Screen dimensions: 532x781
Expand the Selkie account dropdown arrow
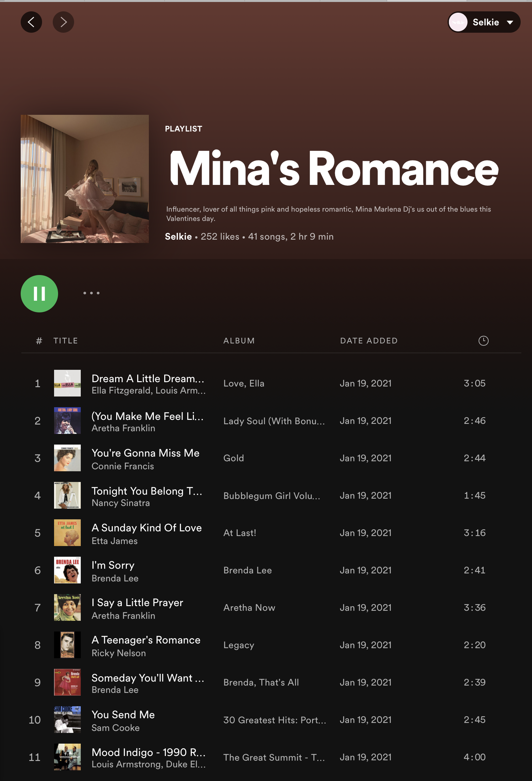click(510, 22)
